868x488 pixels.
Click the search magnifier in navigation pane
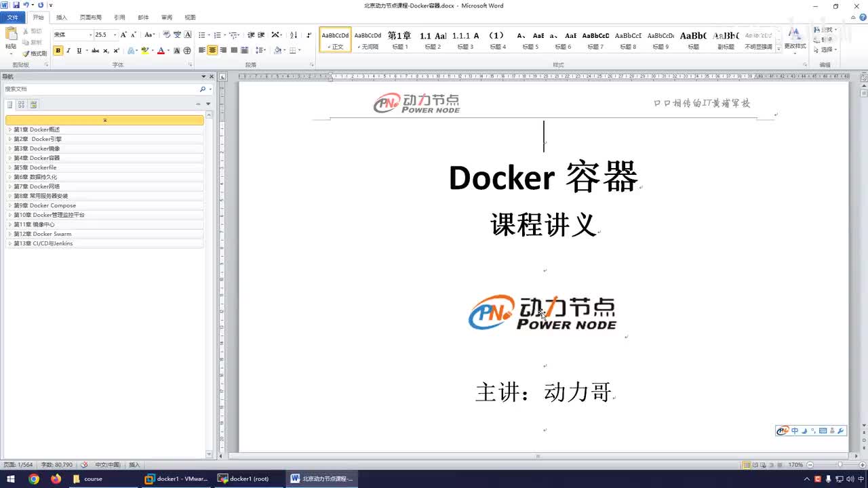(x=202, y=89)
